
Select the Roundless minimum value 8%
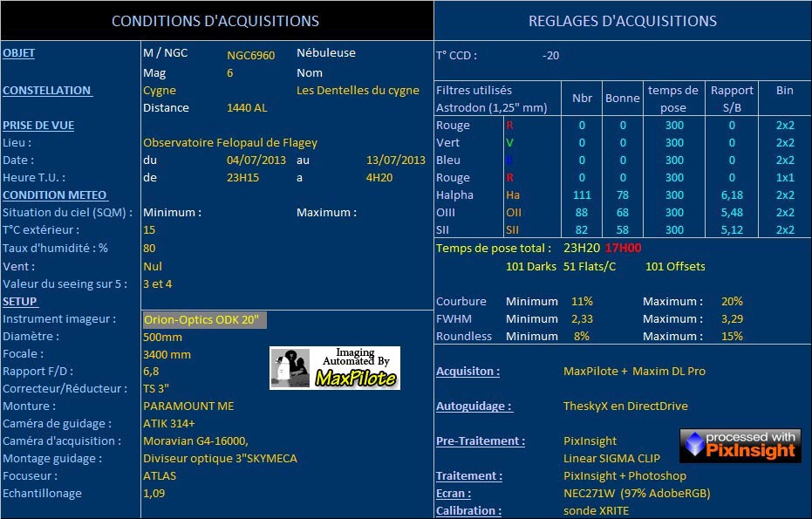[x=581, y=337]
